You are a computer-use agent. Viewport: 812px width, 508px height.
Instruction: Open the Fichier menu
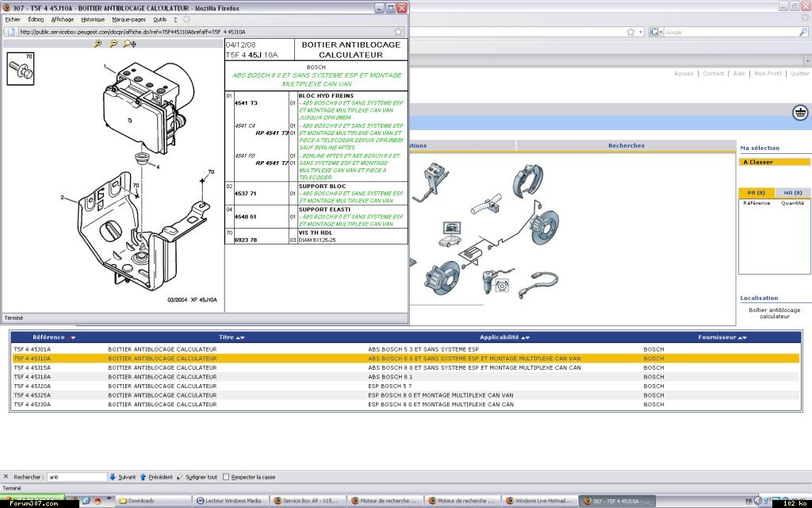[x=13, y=19]
